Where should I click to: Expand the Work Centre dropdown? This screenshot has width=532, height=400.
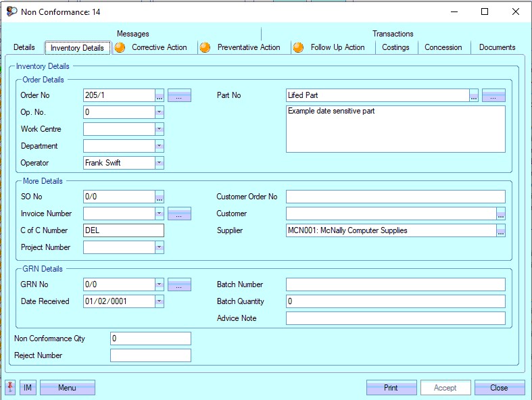(159, 129)
